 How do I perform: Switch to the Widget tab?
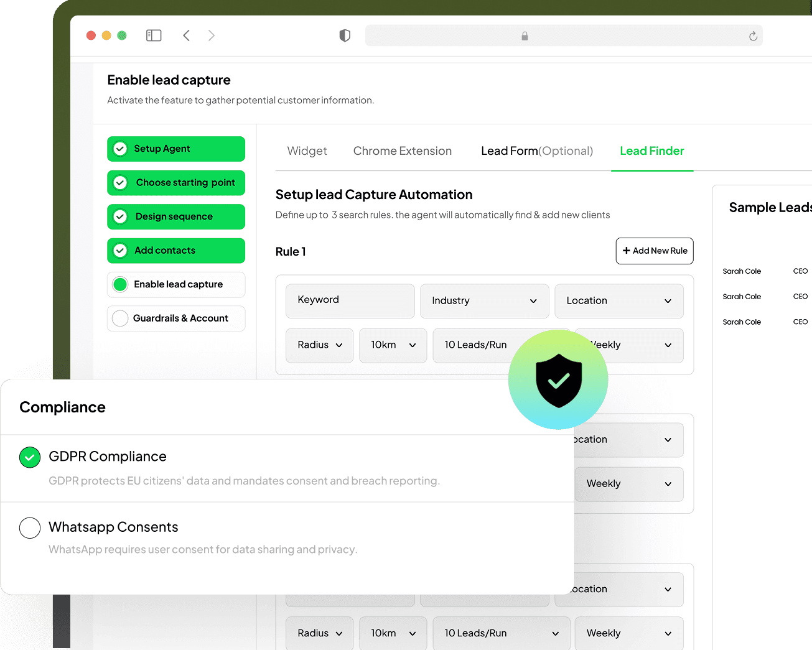coord(307,151)
